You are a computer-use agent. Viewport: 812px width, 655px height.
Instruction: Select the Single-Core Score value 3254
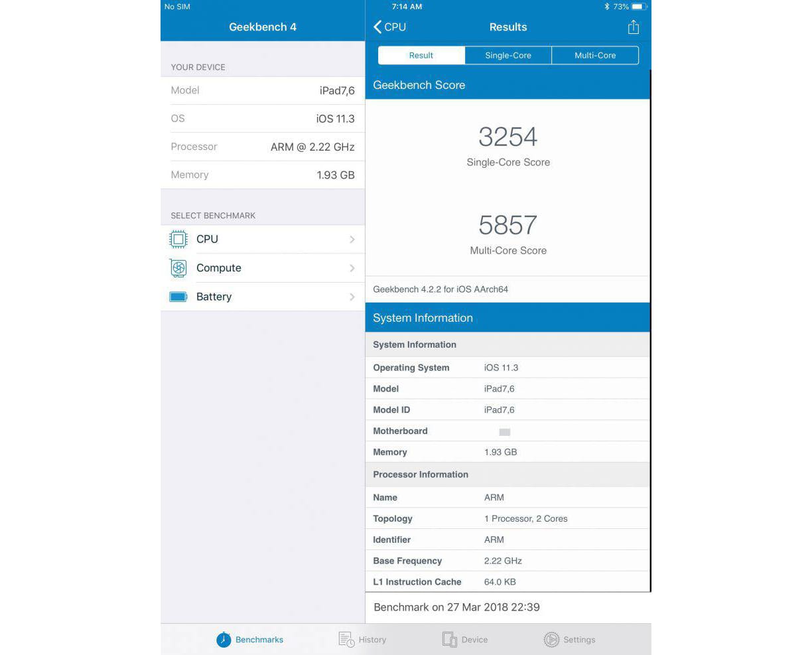[x=508, y=137]
